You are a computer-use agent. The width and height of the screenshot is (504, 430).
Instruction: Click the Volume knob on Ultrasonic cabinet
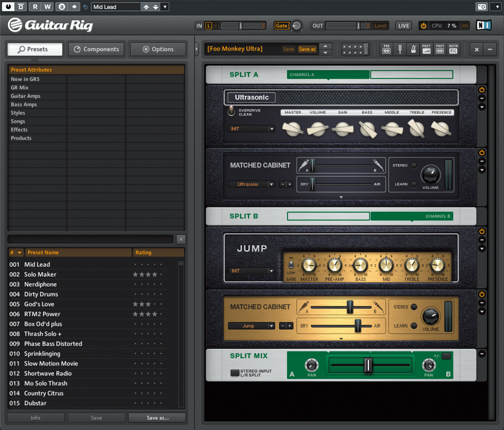430,174
